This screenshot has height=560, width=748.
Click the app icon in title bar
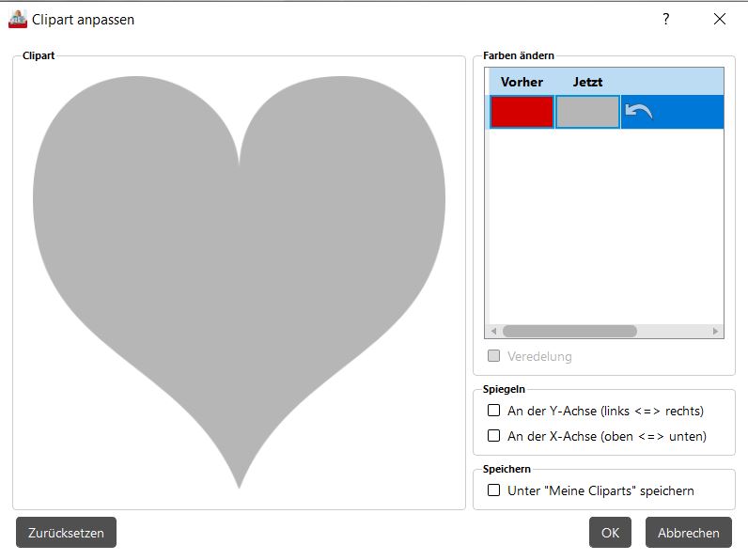[18, 20]
